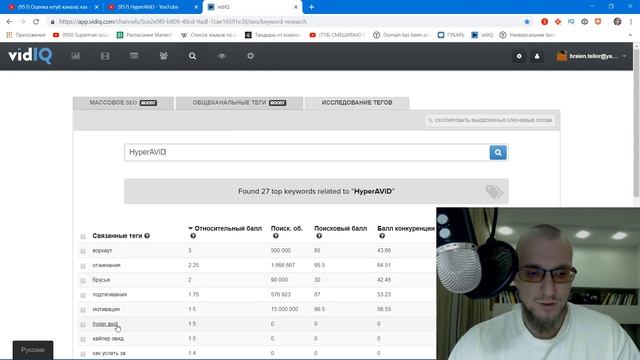Open the round gear icon after the eye icon
Screen dimensions: 640x360
click(251, 56)
